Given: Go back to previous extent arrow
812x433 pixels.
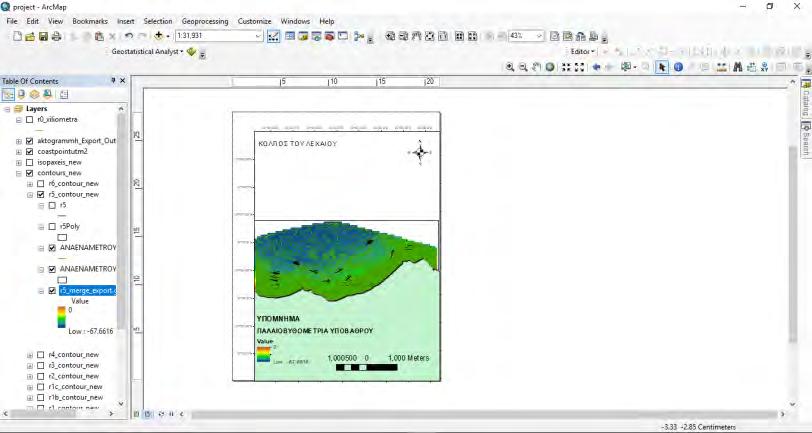Looking at the screenshot, I should click(596, 67).
